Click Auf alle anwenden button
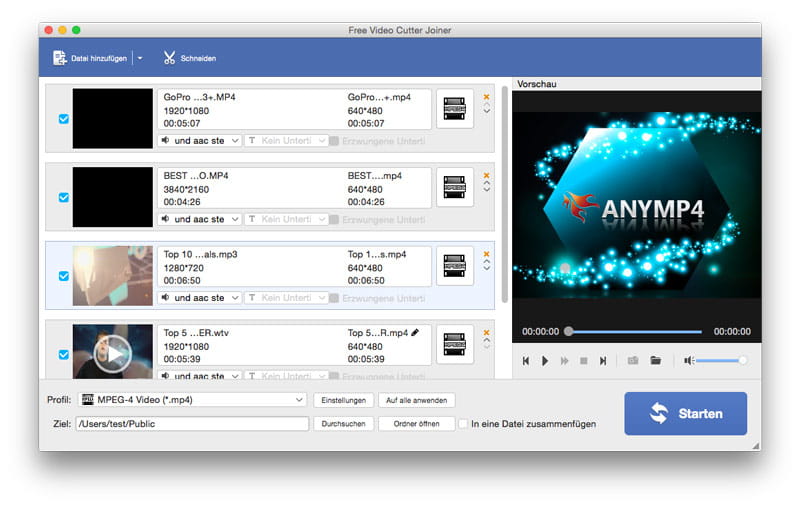The height and width of the screenshot is (506, 800). 416,400
